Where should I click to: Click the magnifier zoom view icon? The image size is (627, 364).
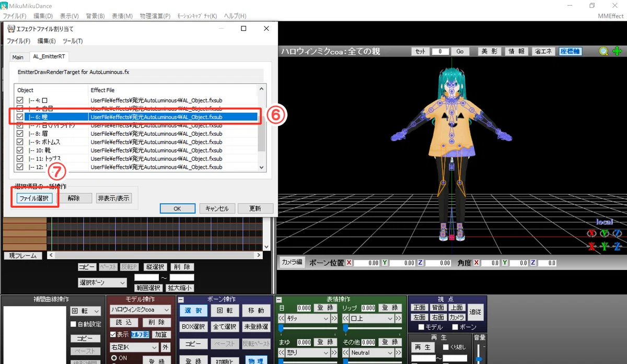point(603,51)
